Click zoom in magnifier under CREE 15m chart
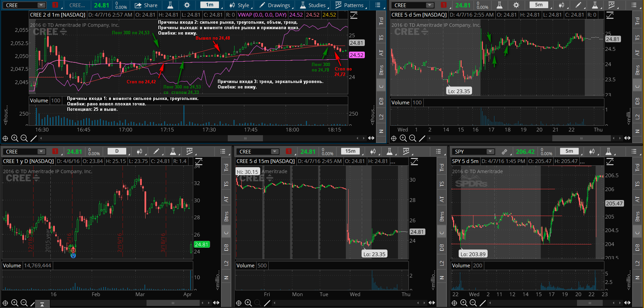644x308 pixels. [248, 303]
